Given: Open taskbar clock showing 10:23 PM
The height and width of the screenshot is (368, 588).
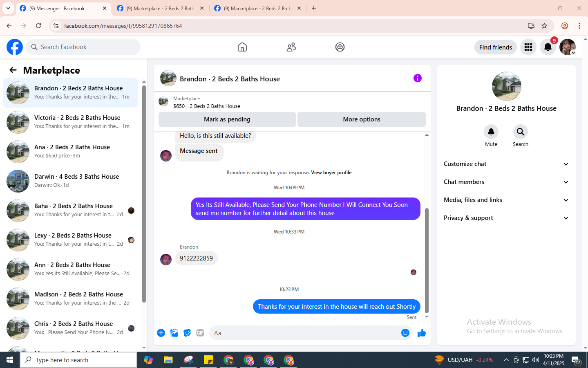Looking at the screenshot, I should pos(554,360).
